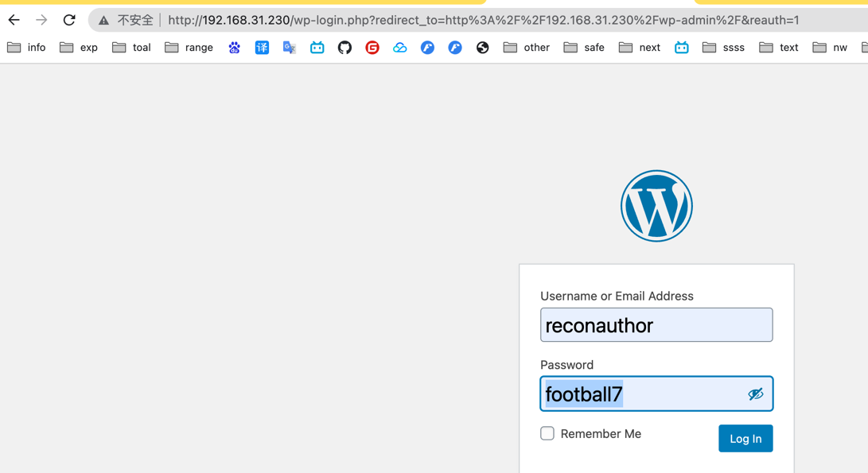Image resolution: width=868 pixels, height=473 pixels.
Task: Toggle password visibility eye icon
Action: pyautogui.click(x=755, y=394)
